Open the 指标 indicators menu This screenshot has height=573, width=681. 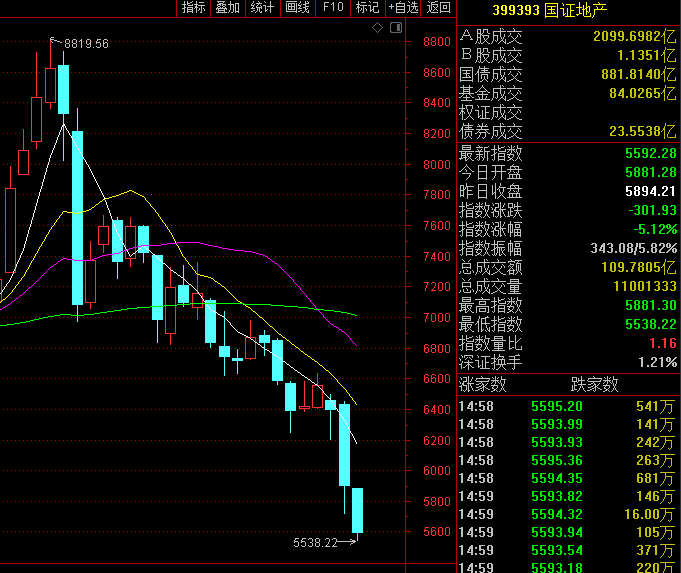tap(193, 8)
